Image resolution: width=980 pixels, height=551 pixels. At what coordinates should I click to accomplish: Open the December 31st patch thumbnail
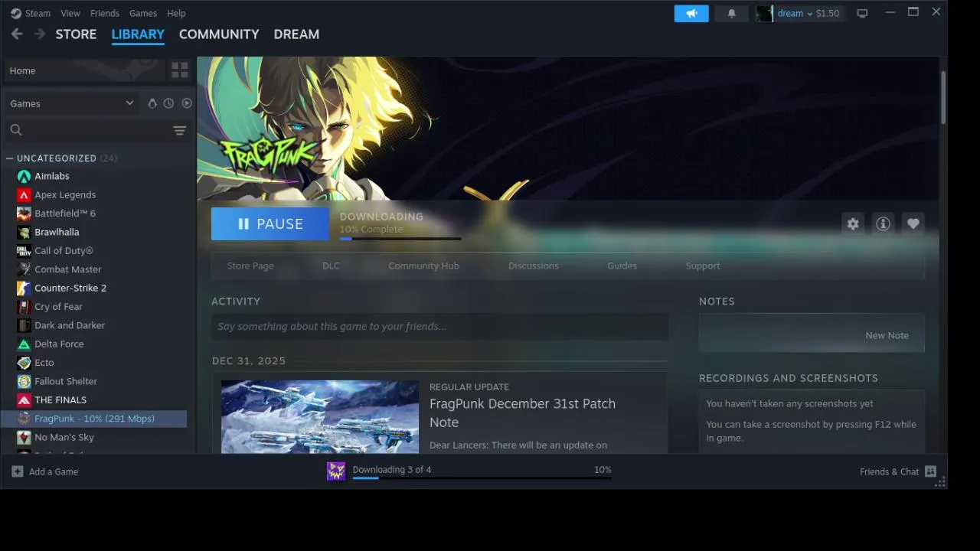pos(320,417)
